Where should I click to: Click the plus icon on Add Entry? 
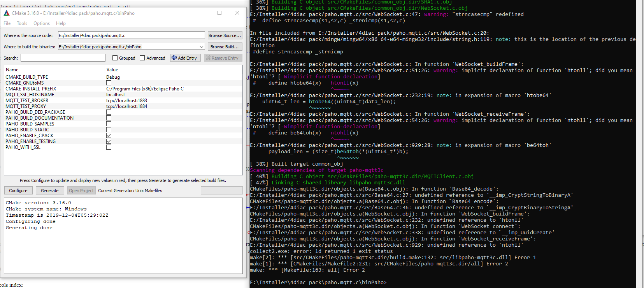point(174,58)
